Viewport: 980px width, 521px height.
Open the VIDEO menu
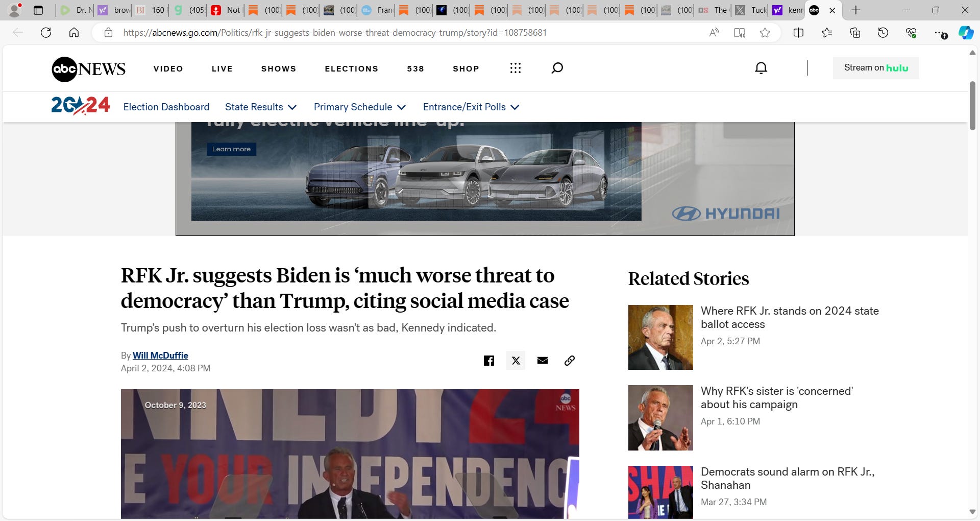[x=168, y=68]
